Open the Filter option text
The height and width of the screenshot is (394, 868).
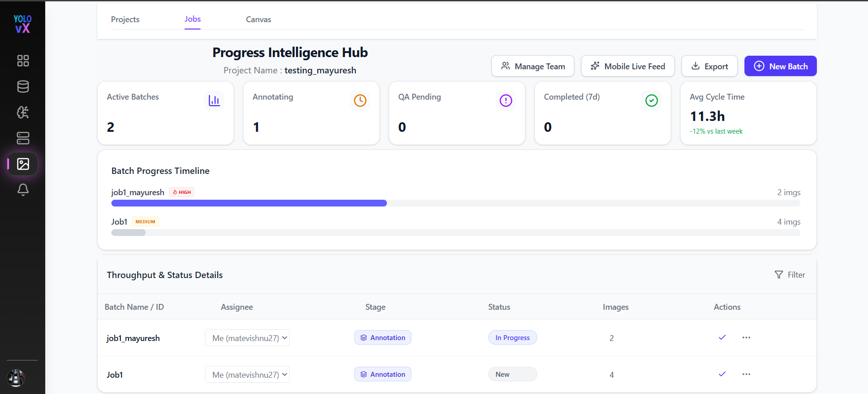tap(796, 275)
